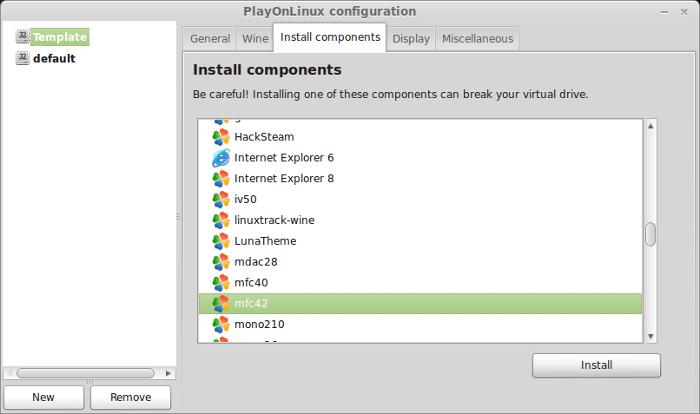Click the iv50 component icon
The width and height of the screenshot is (700, 414).
coord(221,200)
